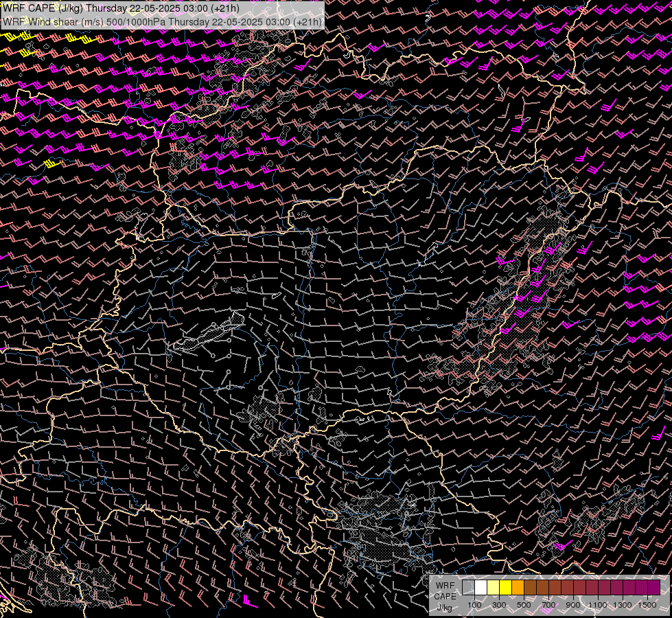This screenshot has height=618, width=672.
Task: Click the J/kg unit label in legend
Action: pyautogui.click(x=445, y=608)
